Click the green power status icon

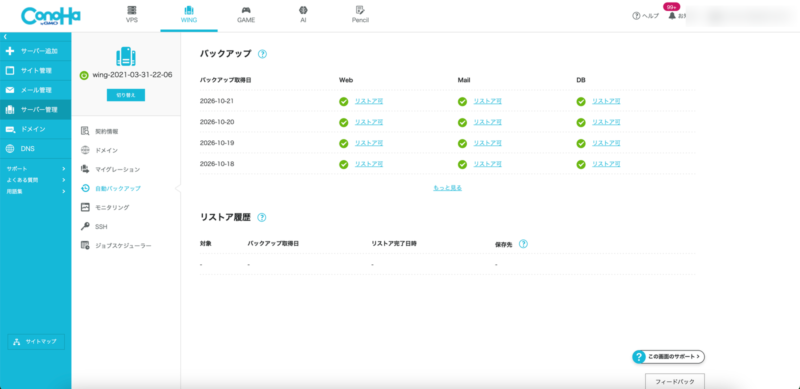pos(84,75)
